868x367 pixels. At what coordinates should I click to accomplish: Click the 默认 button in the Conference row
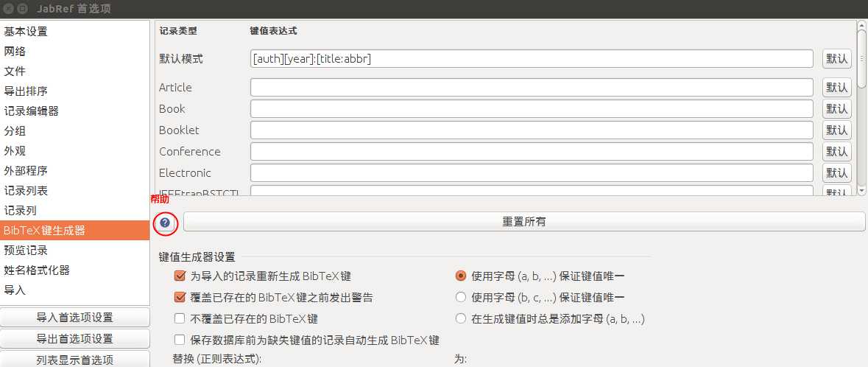tap(836, 151)
